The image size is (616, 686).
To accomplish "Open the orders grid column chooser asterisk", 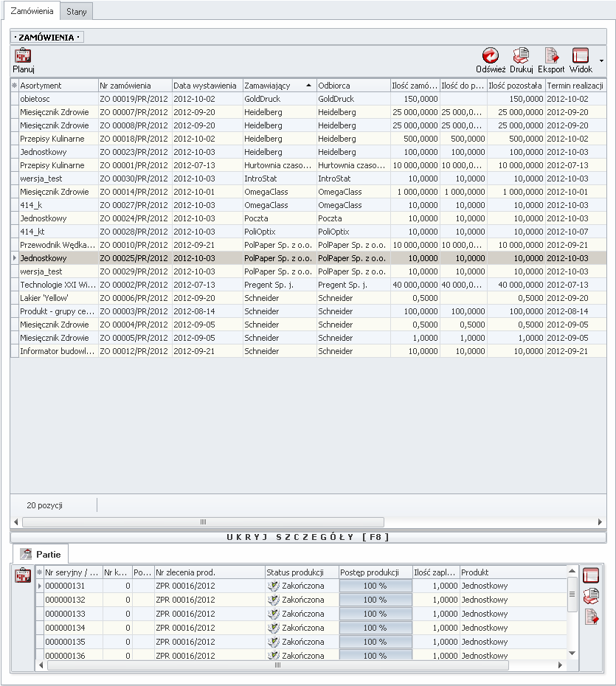I will click(14, 86).
